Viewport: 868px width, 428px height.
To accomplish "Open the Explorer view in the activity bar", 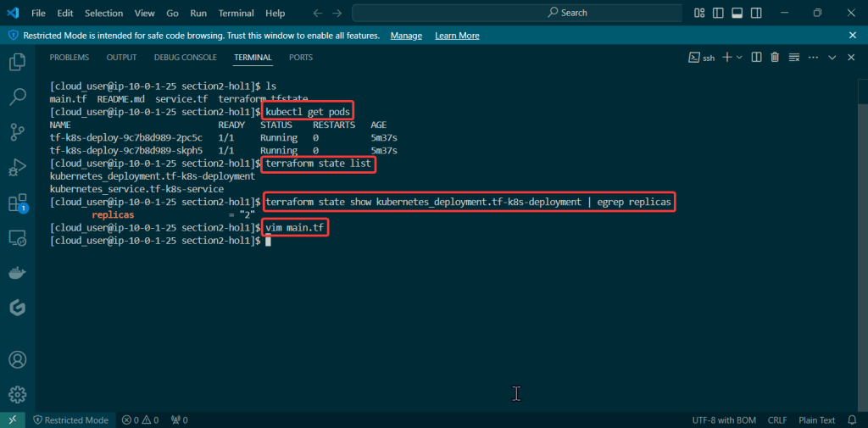I will tap(17, 62).
